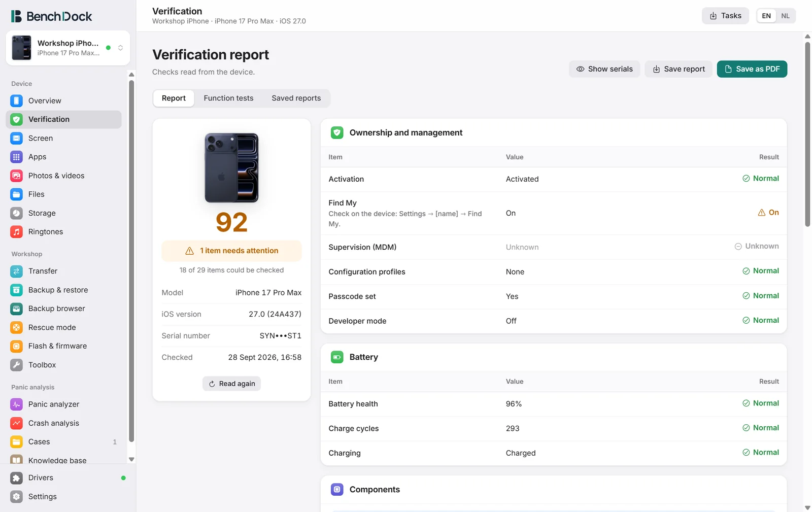Switch language to NL
Screen dimensions: 812x512
tap(785, 16)
